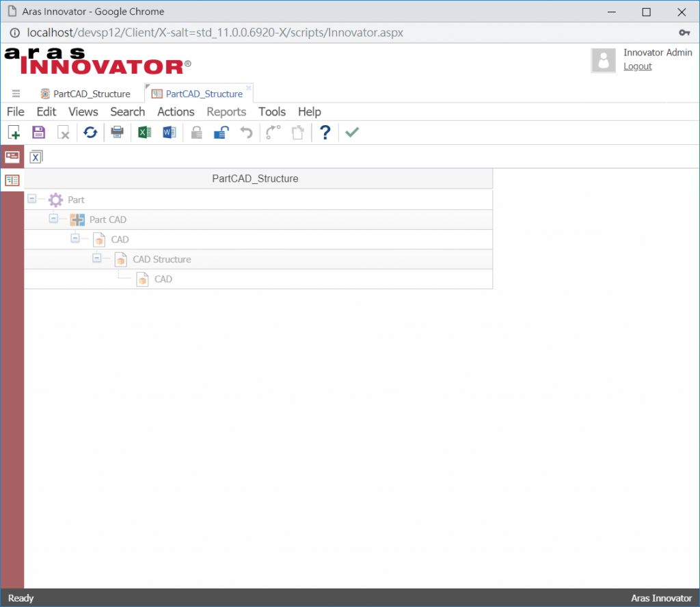Click the Ready status bar text
The width and height of the screenshot is (700, 607).
point(21,598)
